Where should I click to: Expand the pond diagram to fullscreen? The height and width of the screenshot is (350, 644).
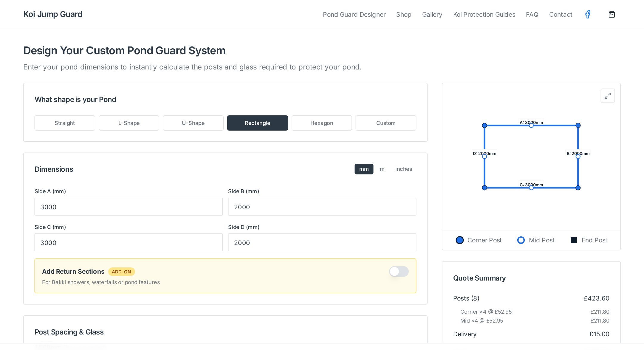(608, 96)
